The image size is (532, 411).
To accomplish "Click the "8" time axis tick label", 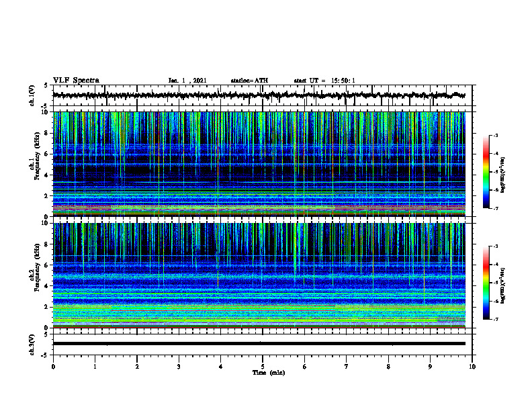I will tap(388, 367).
